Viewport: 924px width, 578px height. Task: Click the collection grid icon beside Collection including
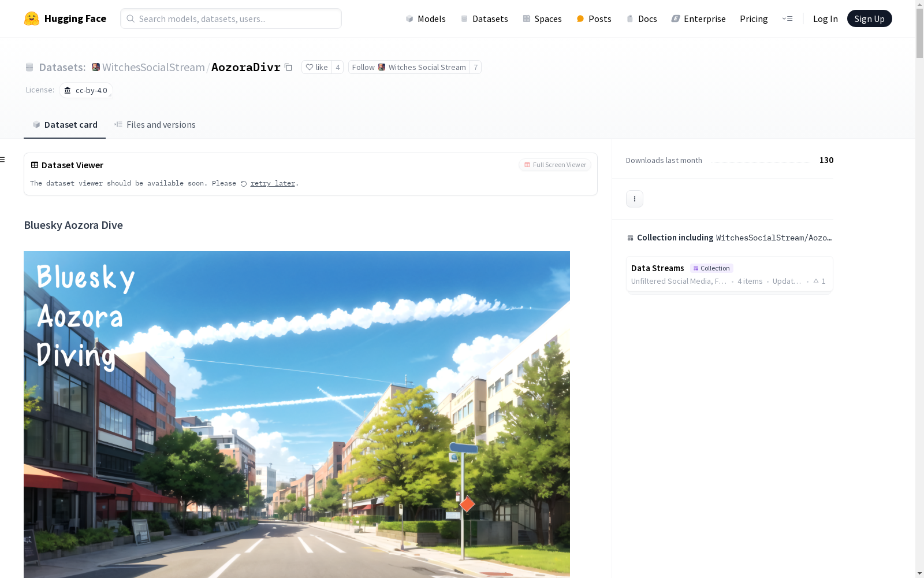point(630,238)
